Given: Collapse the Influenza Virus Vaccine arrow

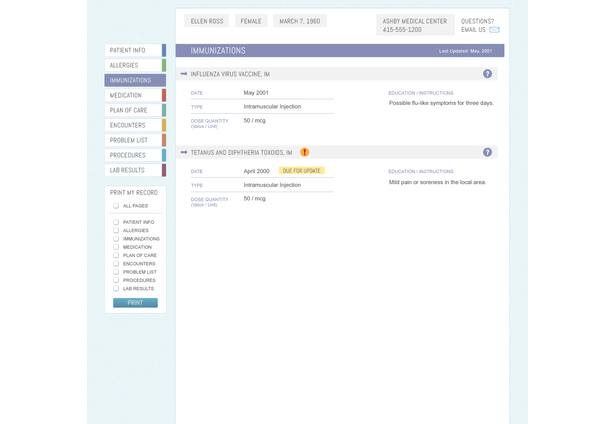Looking at the screenshot, I should (x=184, y=74).
